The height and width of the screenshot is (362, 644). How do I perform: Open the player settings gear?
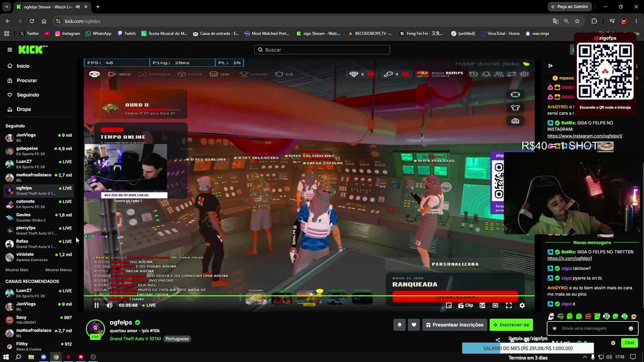[x=522, y=305]
